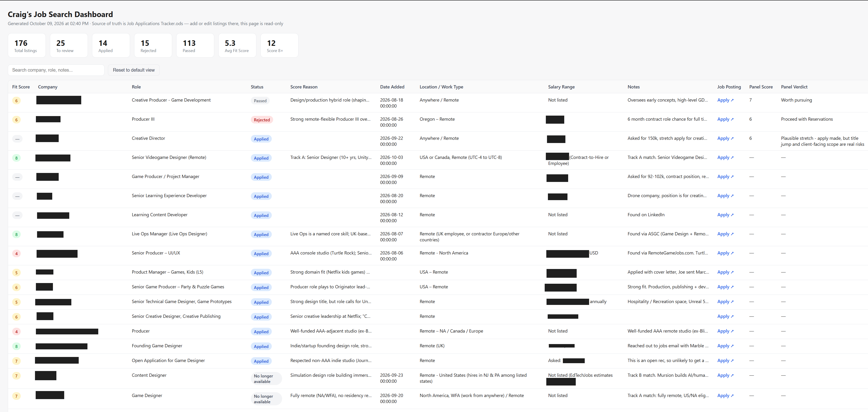Sort by Date Added column header
This screenshot has width=868, height=412.
pos(392,87)
